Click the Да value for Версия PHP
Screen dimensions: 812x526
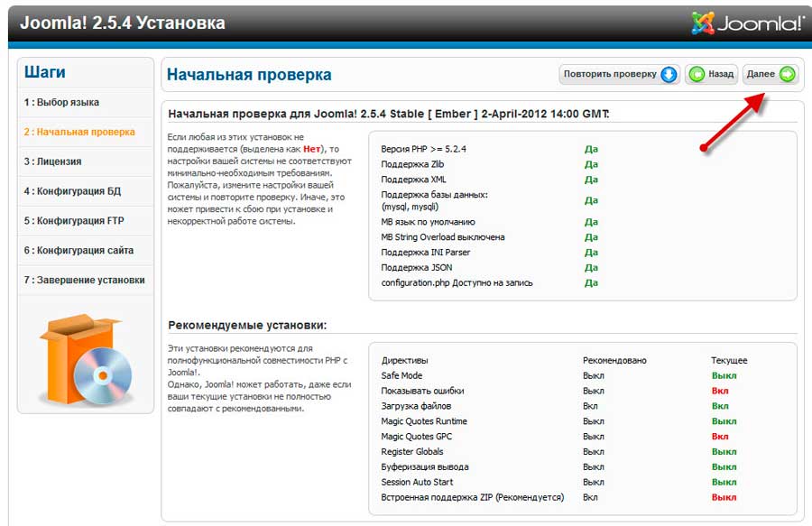[x=591, y=149]
